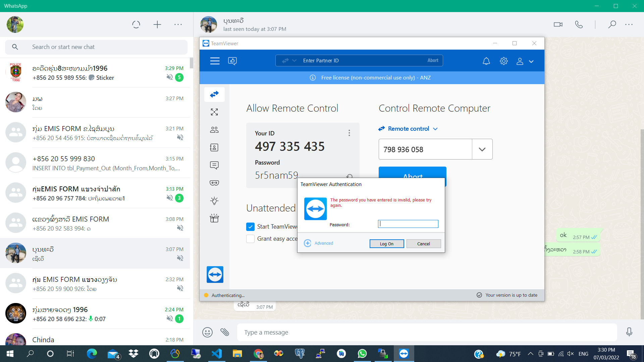Expand the account profile dropdown arrow

pyautogui.click(x=531, y=61)
